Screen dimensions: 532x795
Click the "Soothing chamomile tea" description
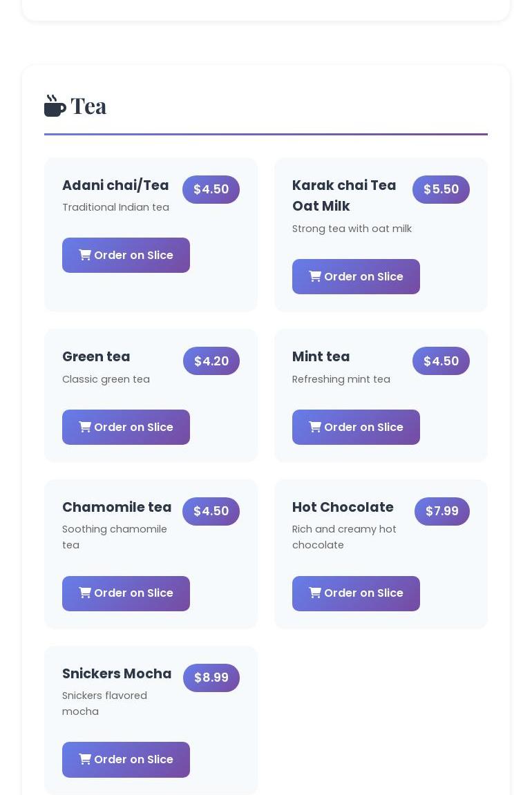pyautogui.click(x=115, y=537)
